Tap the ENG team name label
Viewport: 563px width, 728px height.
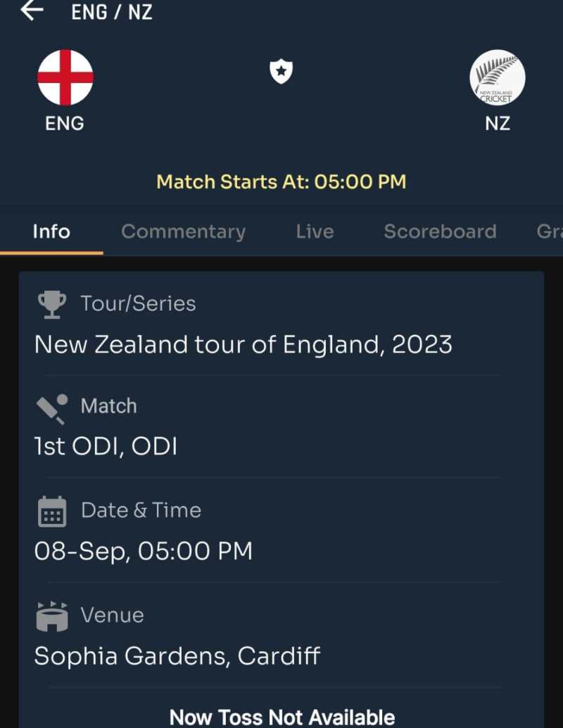[x=65, y=123]
